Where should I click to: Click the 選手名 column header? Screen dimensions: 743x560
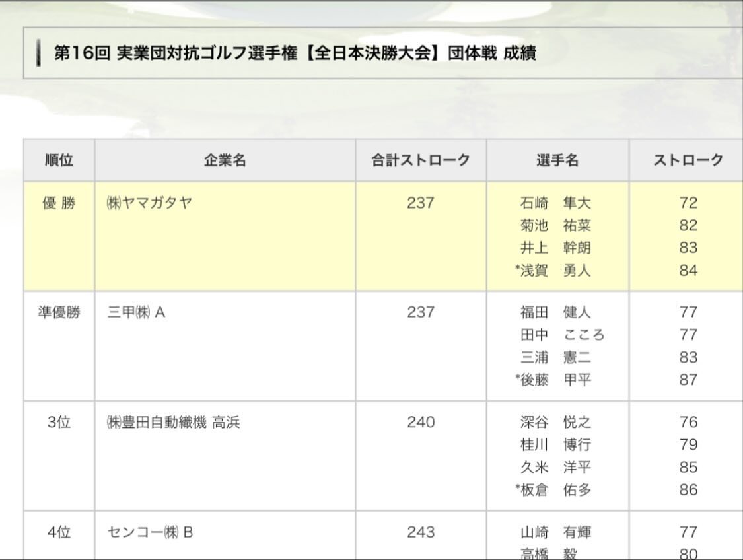(557, 160)
